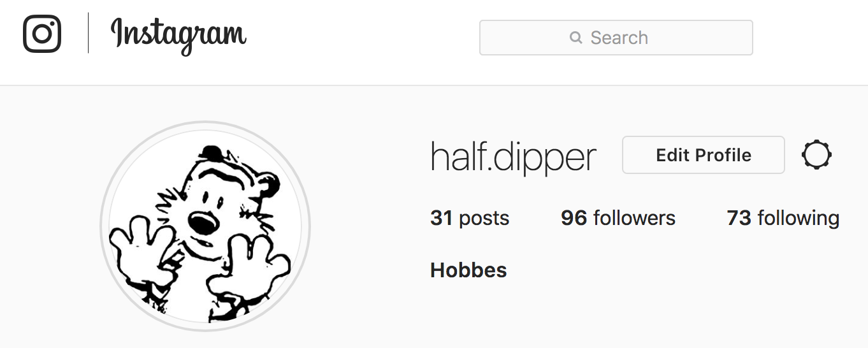Viewport: 868px width, 348px height.
Task: Click the bold number 31 in stats
Action: click(x=441, y=218)
